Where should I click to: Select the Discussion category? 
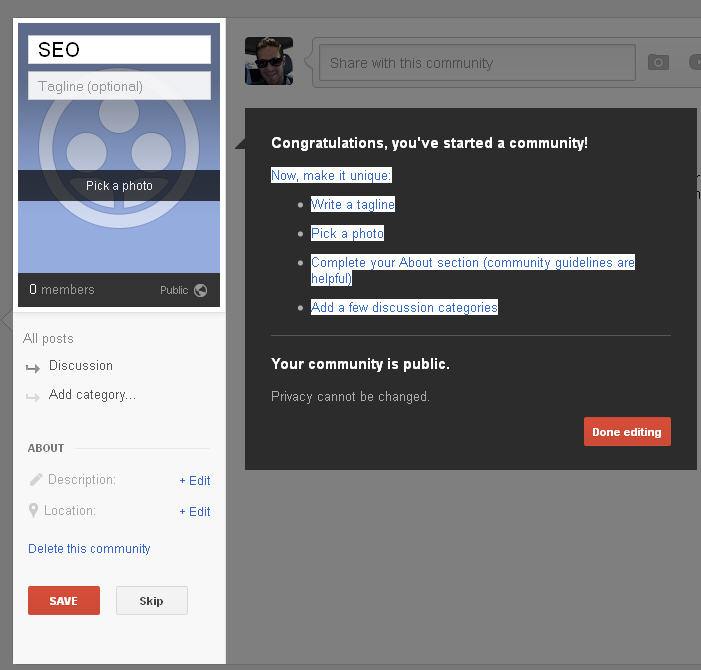pos(81,366)
